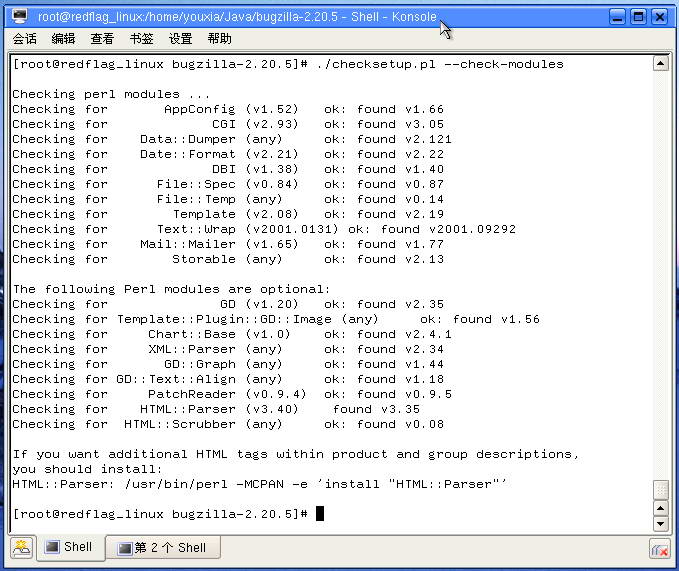The image size is (679, 571).
Task: Open the 设置 (Settings) menu
Action: click(x=180, y=39)
